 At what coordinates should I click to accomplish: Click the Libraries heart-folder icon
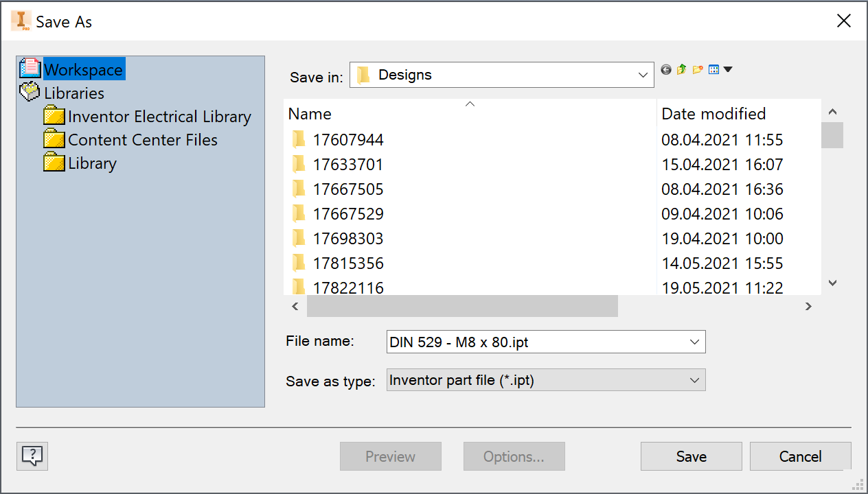pos(29,91)
